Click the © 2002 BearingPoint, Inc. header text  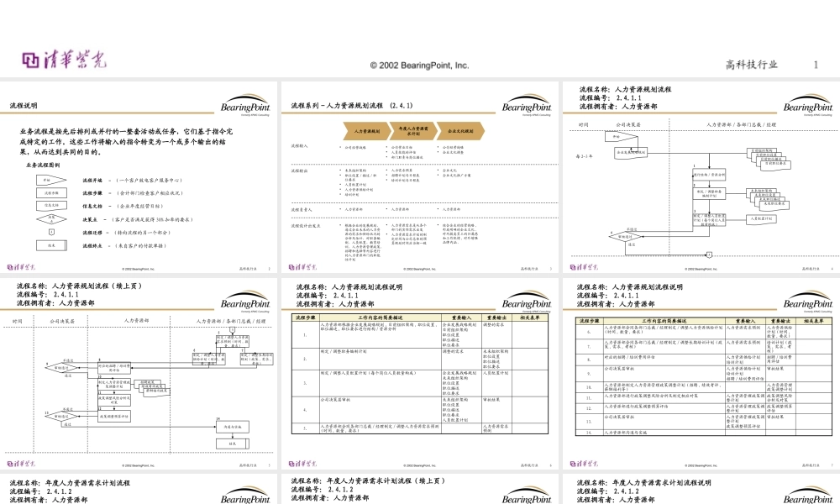coord(419,65)
